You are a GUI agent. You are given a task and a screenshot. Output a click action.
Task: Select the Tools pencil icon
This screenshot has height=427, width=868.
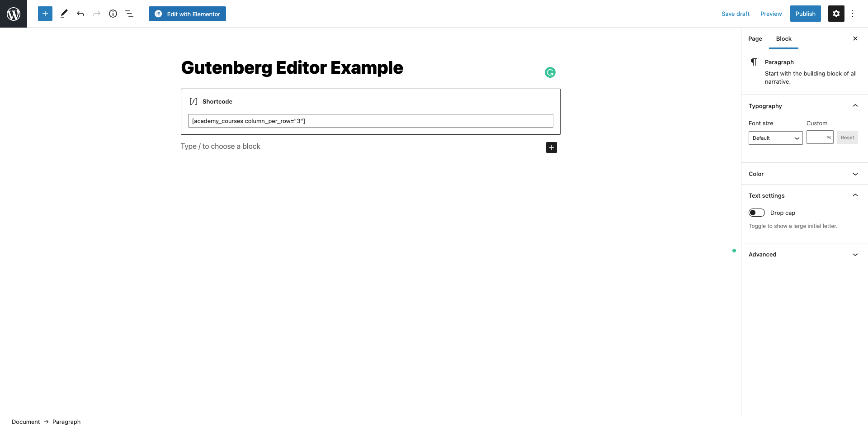click(x=64, y=14)
